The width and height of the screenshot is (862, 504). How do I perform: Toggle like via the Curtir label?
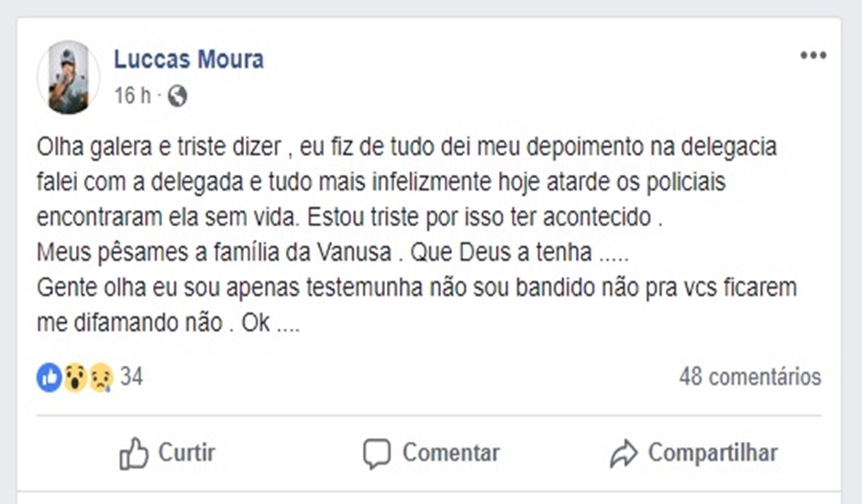click(187, 453)
